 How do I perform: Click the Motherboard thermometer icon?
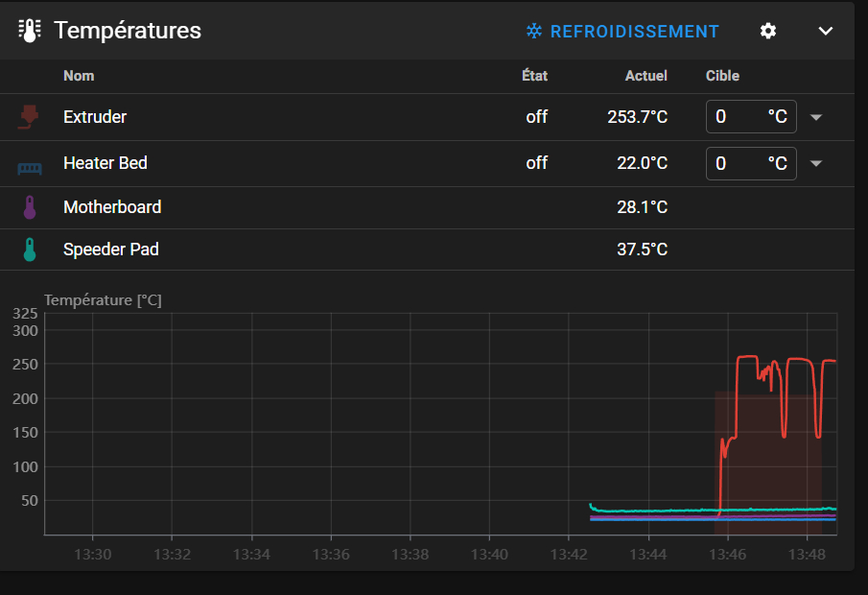coord(30,207)
